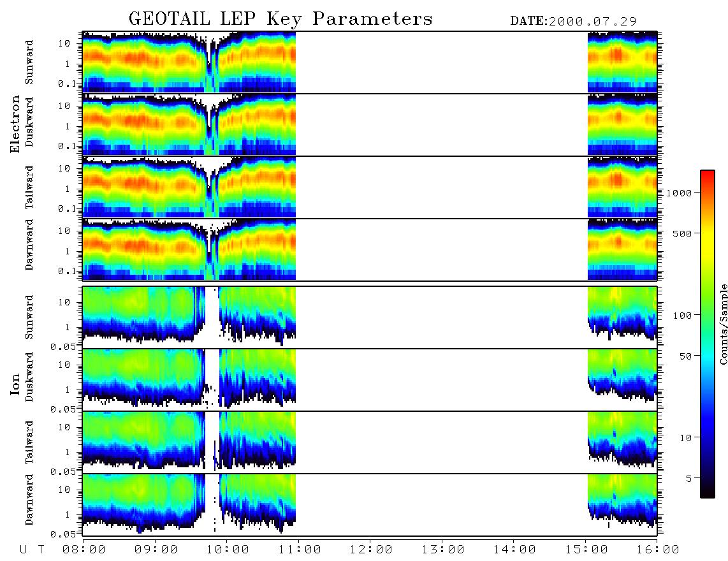Select the 5 color bar tick label

pos(688,478)
